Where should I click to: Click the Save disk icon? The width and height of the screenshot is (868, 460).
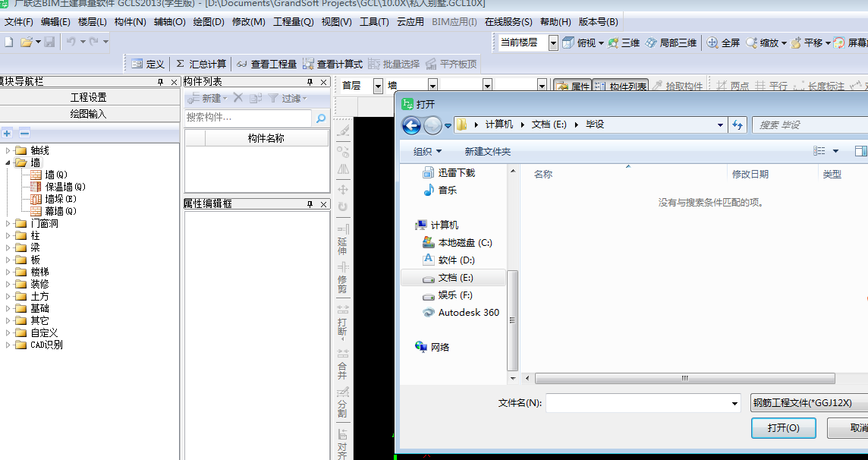(49, 42)
